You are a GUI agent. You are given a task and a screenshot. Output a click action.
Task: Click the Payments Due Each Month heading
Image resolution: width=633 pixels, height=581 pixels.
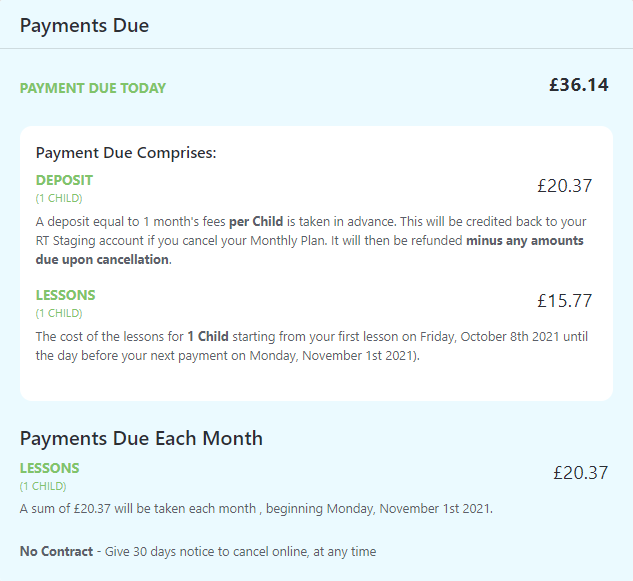tap(141, 438)
